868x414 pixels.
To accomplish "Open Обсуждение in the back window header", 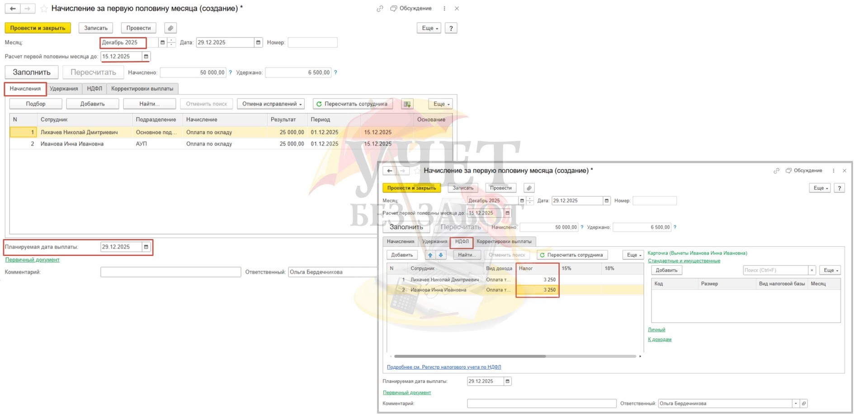I will [411, 9].
